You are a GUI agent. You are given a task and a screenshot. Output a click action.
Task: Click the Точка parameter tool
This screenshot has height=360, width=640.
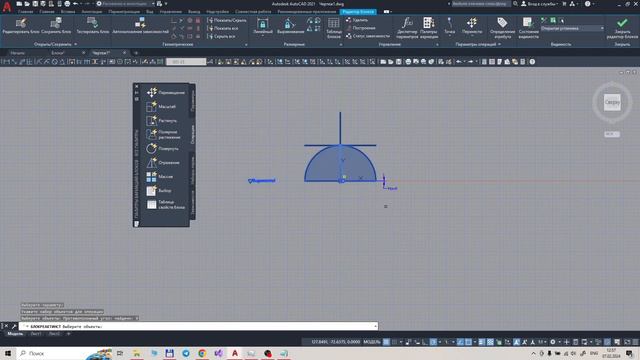coord(449,25)
